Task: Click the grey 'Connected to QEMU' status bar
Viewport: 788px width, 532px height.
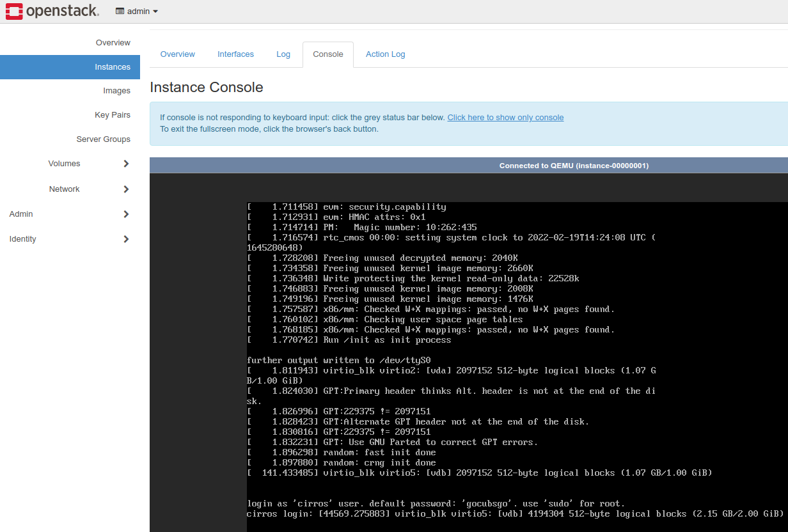Action: point(469,166)
